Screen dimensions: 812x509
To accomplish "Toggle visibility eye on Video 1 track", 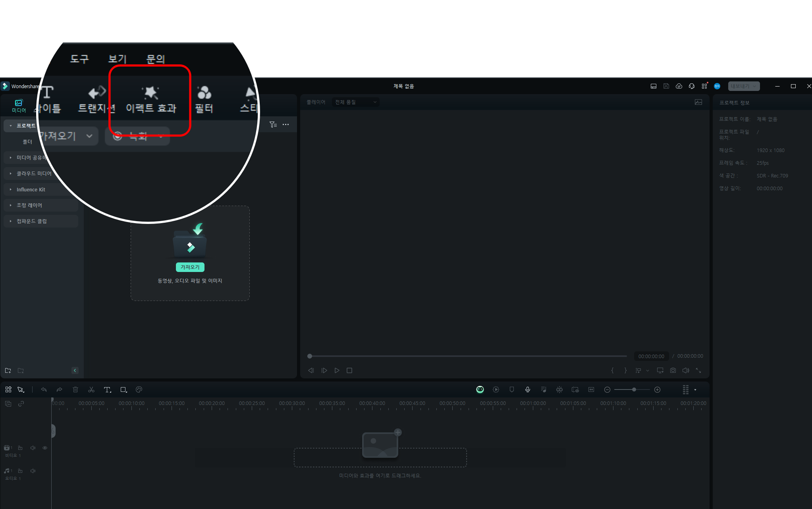I will (45, 448).
